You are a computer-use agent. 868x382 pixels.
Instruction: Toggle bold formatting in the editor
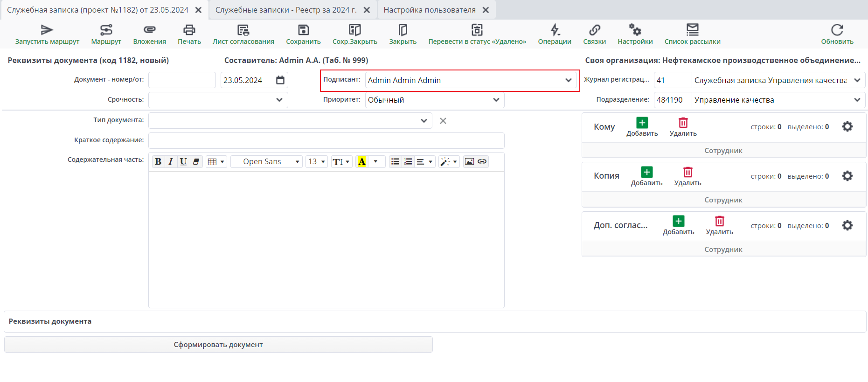tap(158, 162)
